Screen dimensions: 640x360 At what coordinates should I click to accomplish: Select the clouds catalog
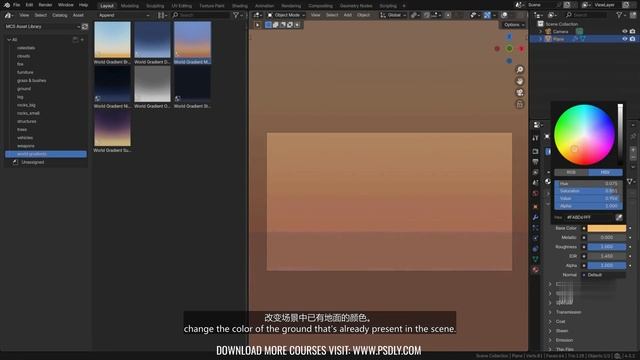[x=23, y=56]
